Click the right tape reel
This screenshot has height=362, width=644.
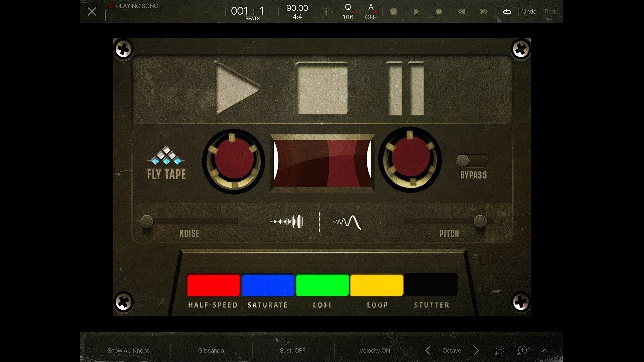pos(410,159)
